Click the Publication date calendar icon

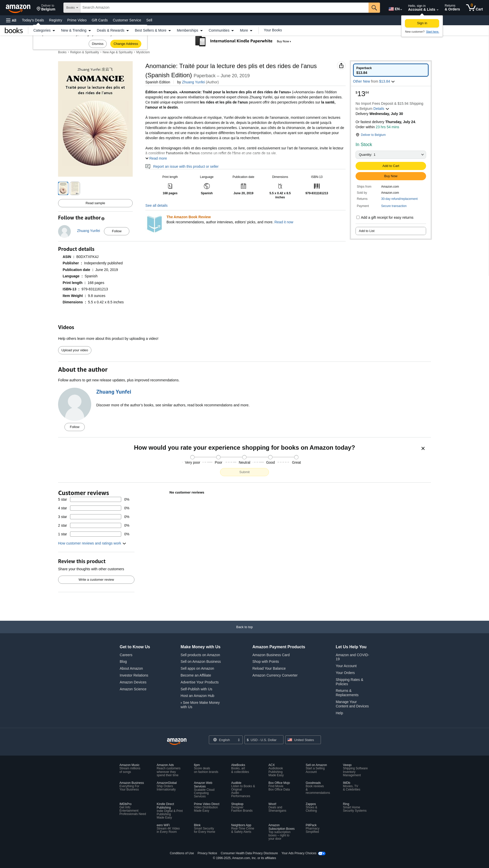coord(243,186)
